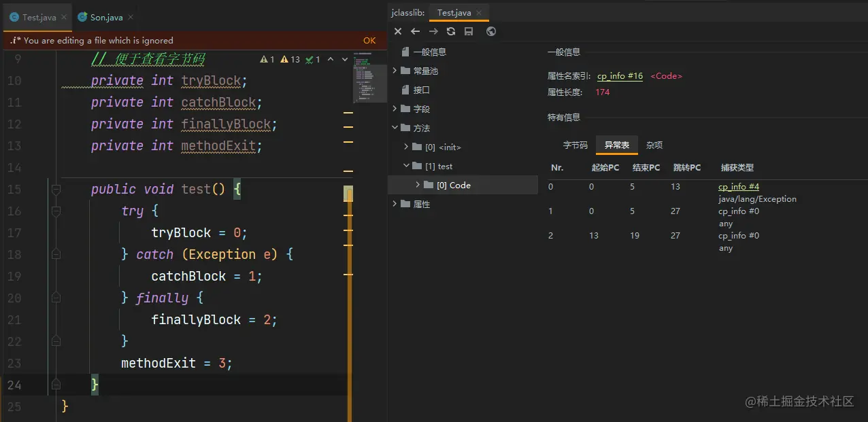The height and width of the screenshot is (422, 868).
Task: Click the attribute length value 174
Action: (x=602, y=92)
